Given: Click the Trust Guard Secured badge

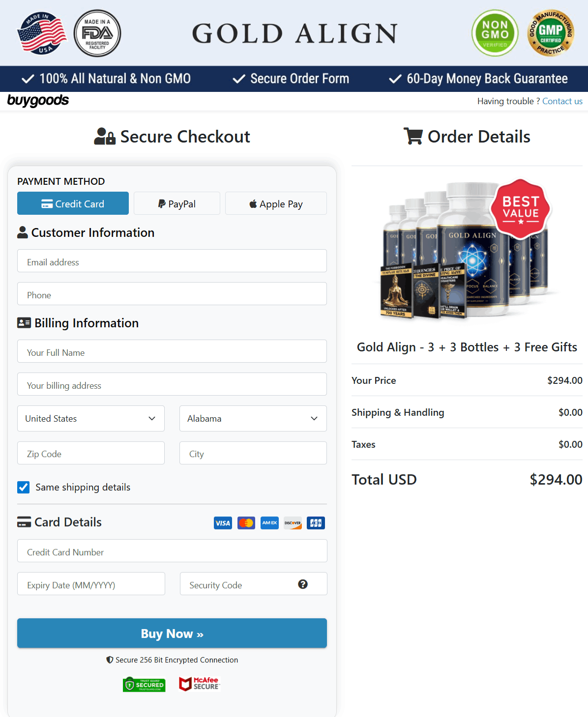Looking at the screenshot, I should (144, 684).
